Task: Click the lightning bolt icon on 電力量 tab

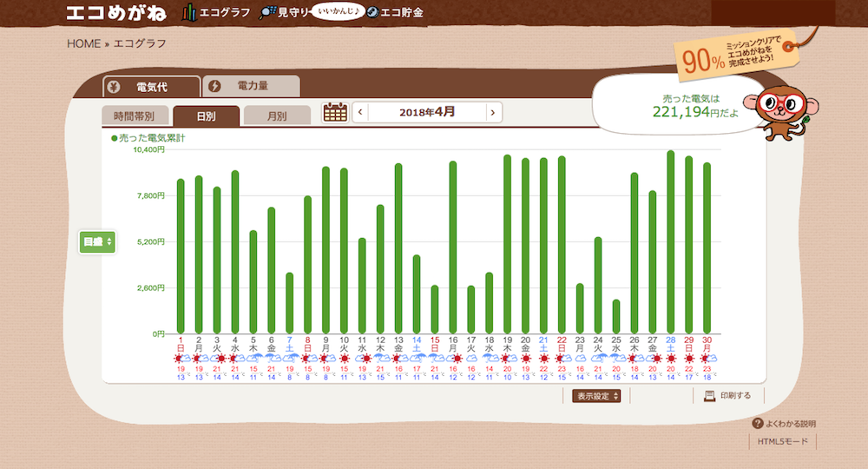Action: (214, 86)
